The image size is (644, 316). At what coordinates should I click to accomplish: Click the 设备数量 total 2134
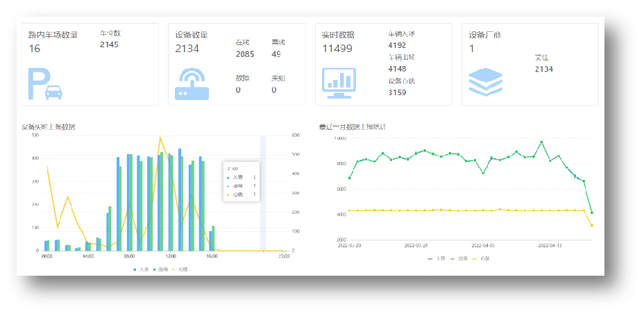point(187,49)
